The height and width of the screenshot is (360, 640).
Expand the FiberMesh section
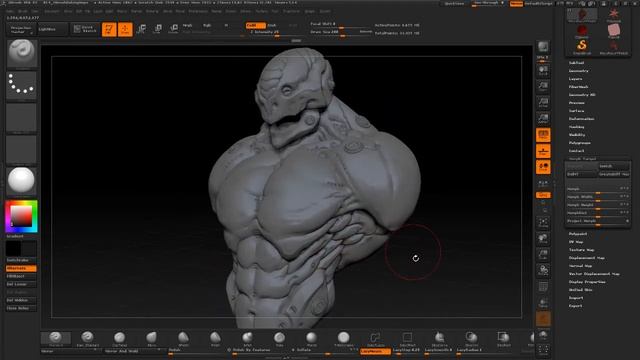pyautogui.click(x=578, y=87)
